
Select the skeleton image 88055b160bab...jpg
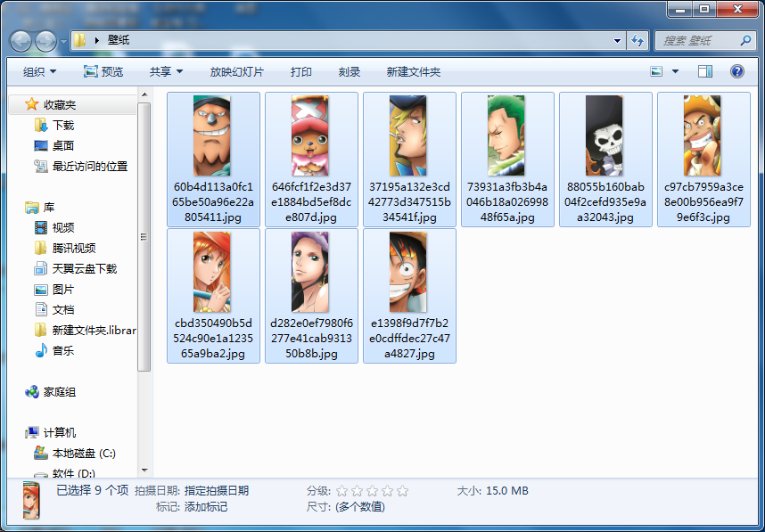[605, 160]
